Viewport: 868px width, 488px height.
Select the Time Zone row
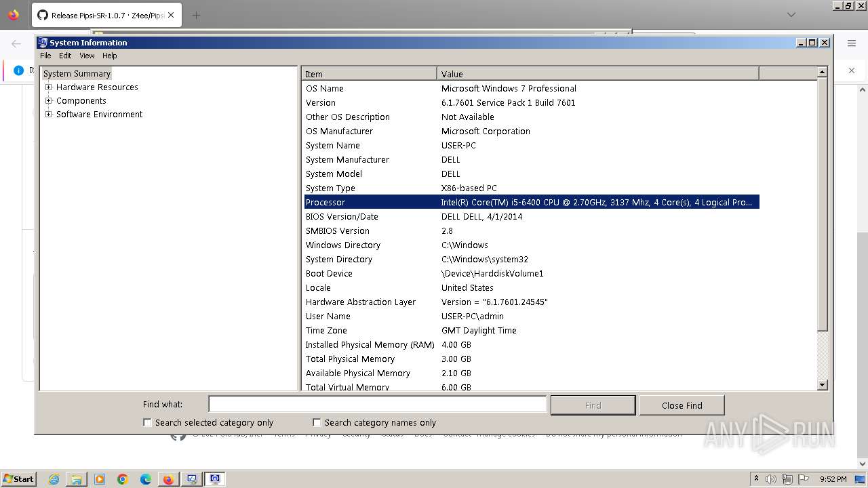pyautogui.click(x=531, y=331)
